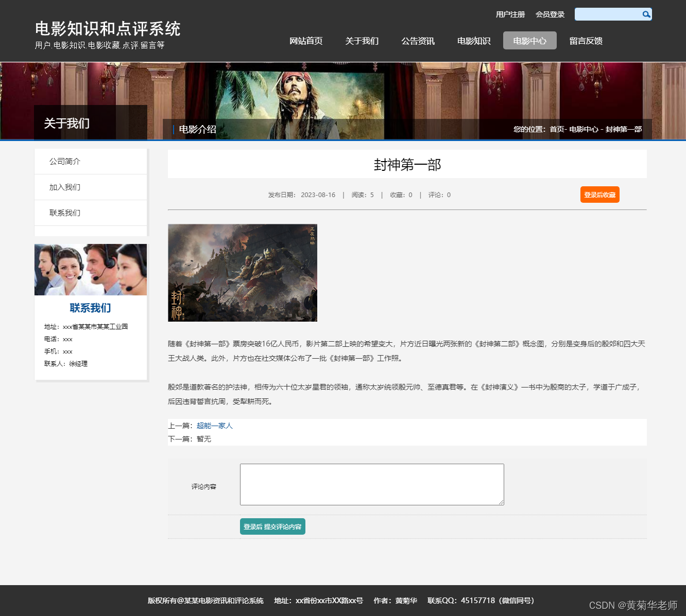686x616 pixels.
Task: Click the 阅读: 5 counter
Action: point(363,195)
